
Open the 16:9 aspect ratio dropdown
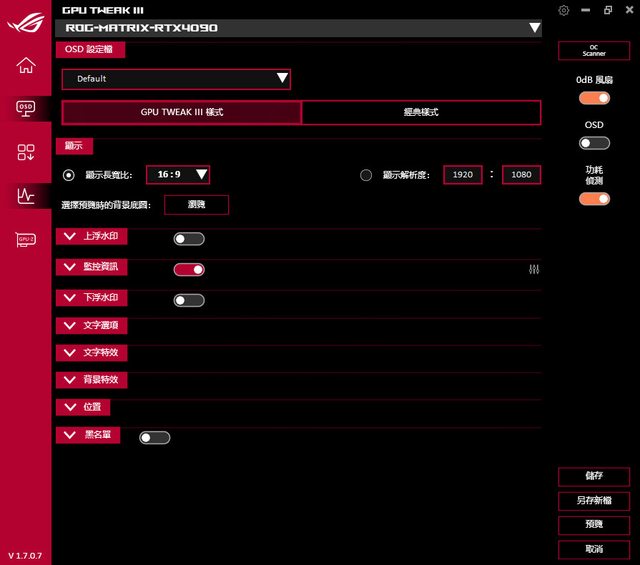178,175
